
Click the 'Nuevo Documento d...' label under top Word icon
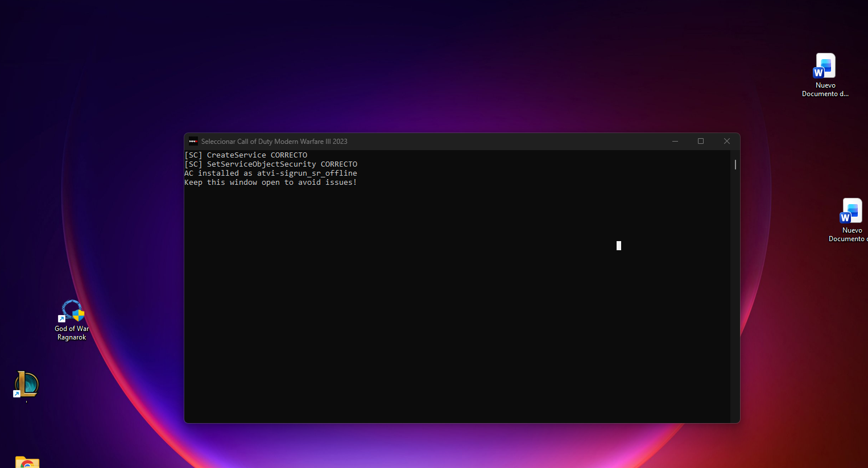[x=825, y=90]
